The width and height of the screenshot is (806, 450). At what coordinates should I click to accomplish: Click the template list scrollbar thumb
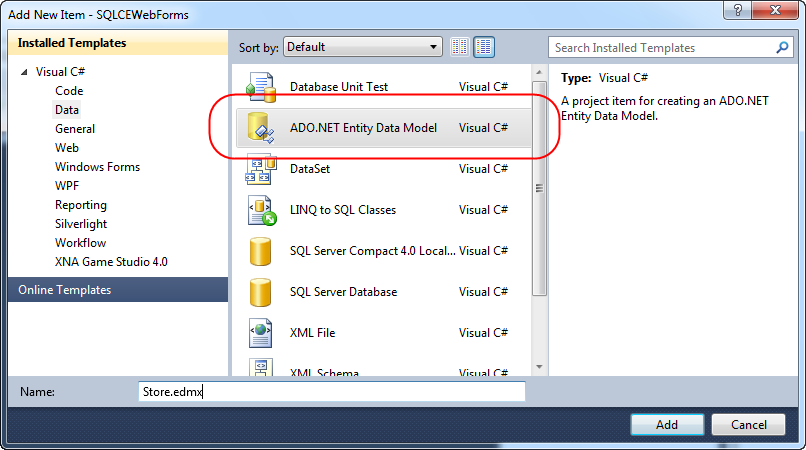point(539,188)
